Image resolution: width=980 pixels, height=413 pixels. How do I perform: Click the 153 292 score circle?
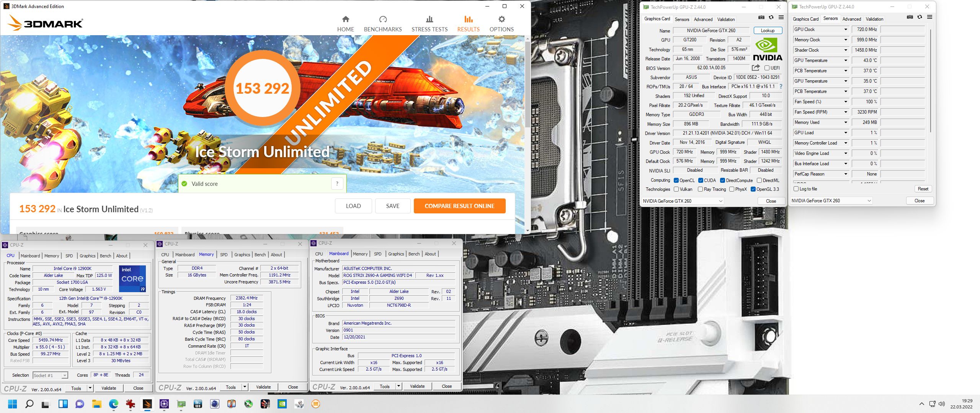263,88
